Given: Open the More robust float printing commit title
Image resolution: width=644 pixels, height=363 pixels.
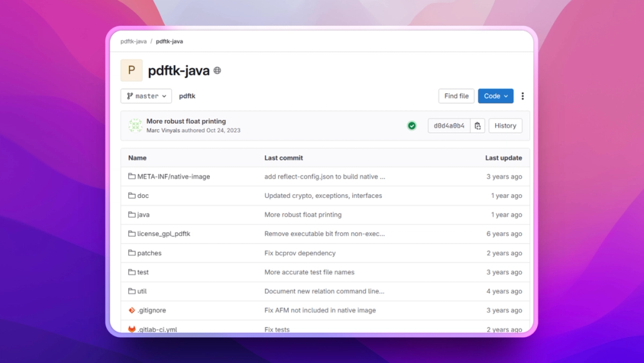Looking at the screenshot, I should (186, 121).
